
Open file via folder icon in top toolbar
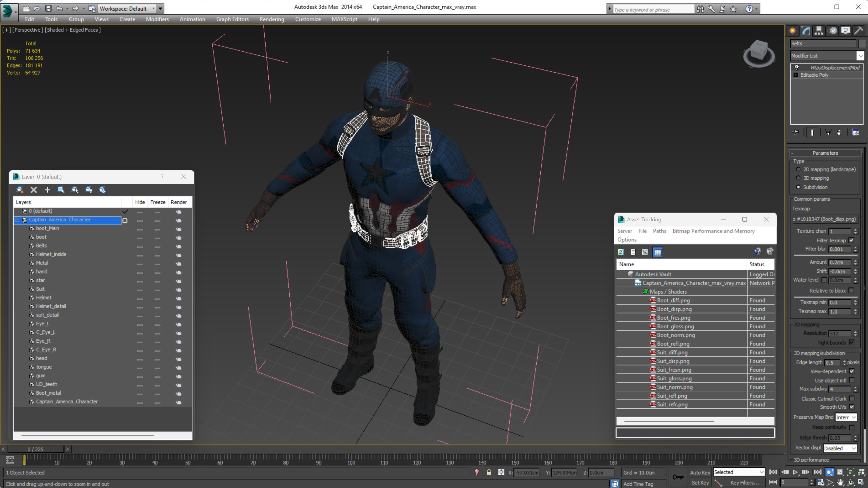pyautogui.click(x=37, y=9)
